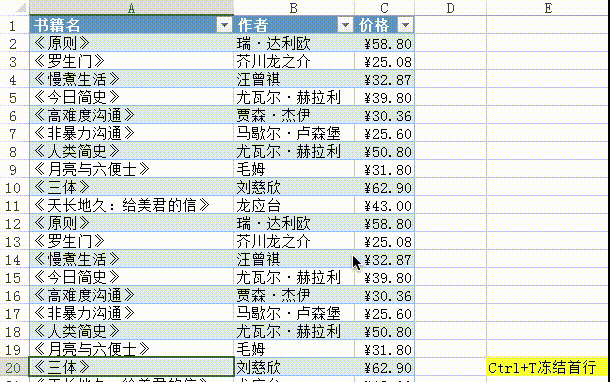Select cell B9 毛姆

click(x=294, y=169)
